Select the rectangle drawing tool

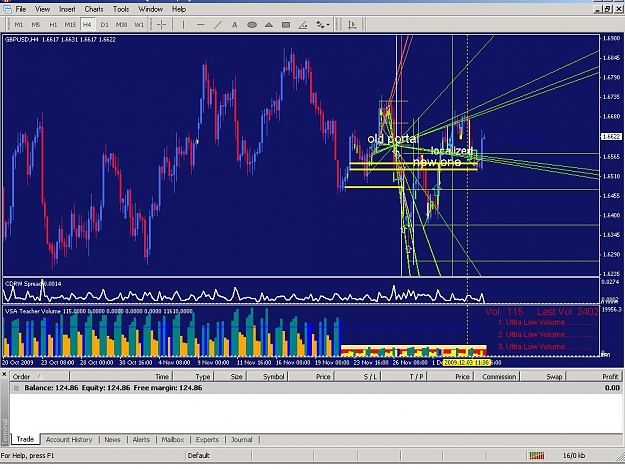pyautogui.click(x=286, y=25)
